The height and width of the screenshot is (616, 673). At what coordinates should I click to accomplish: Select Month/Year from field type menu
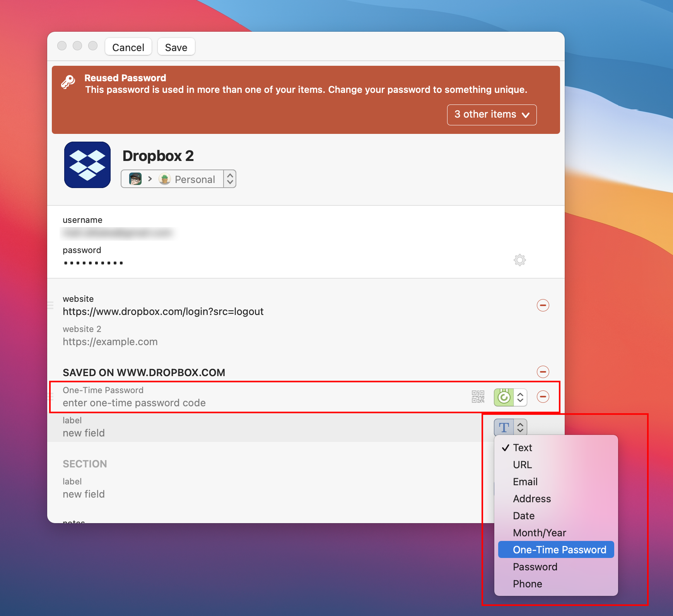[556, 533]
